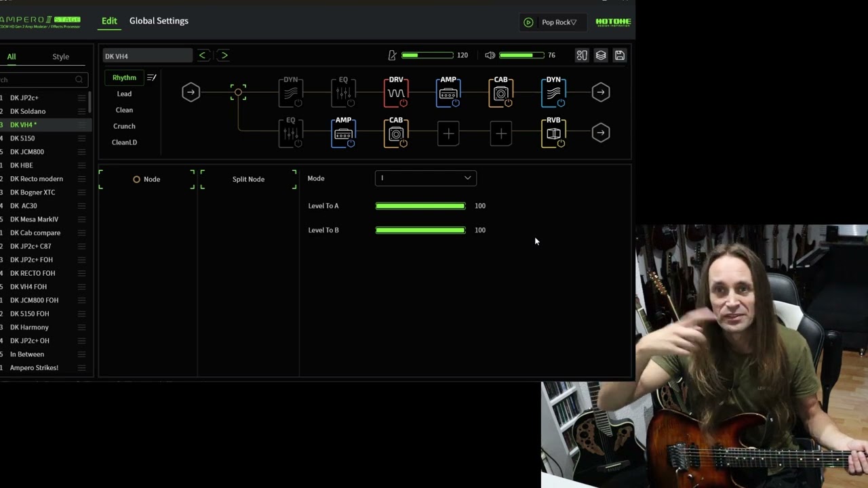This screenshot has width=868, height=488.
Task: Select the top chain output node
Action: (601, 92)
